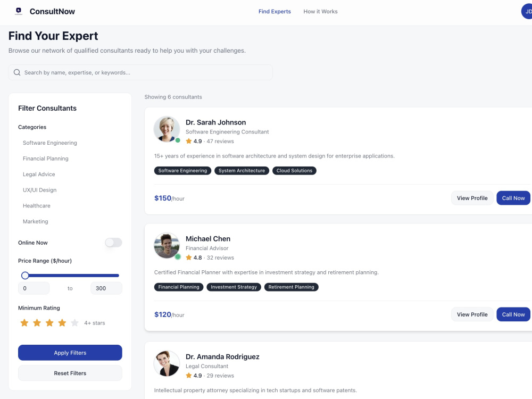This screenshot has width=532, height=399.
Task: Click the ConsultNow logo icon
Action: tap(19, 11)
